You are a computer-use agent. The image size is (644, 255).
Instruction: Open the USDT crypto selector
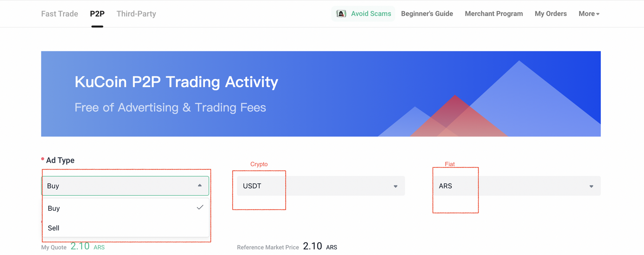(321, 186)
